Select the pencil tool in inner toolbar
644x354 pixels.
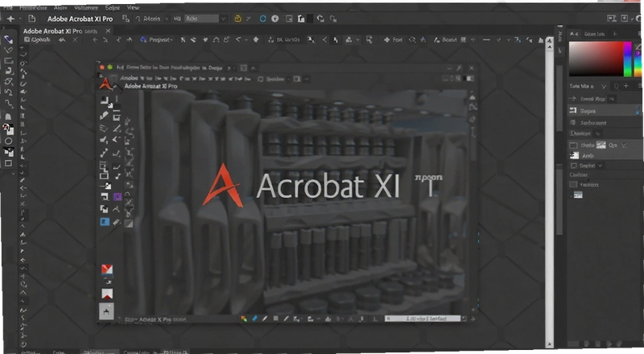tap(104, 116)
